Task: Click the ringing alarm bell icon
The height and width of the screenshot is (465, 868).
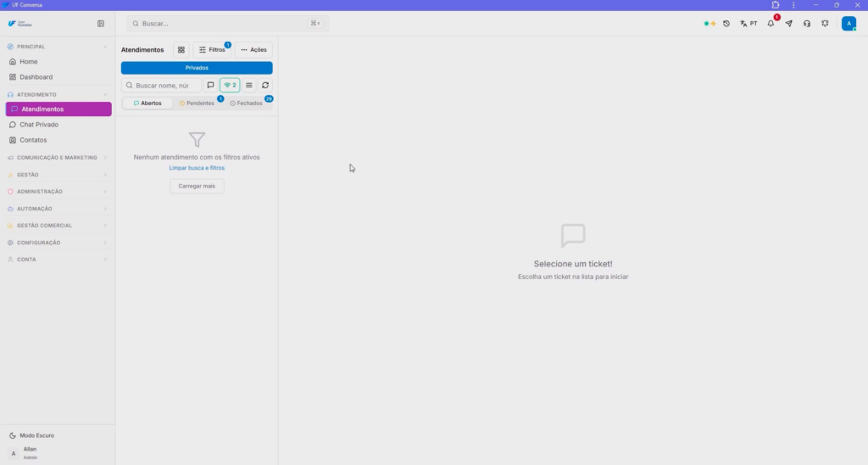Action: tap(825, 24)
